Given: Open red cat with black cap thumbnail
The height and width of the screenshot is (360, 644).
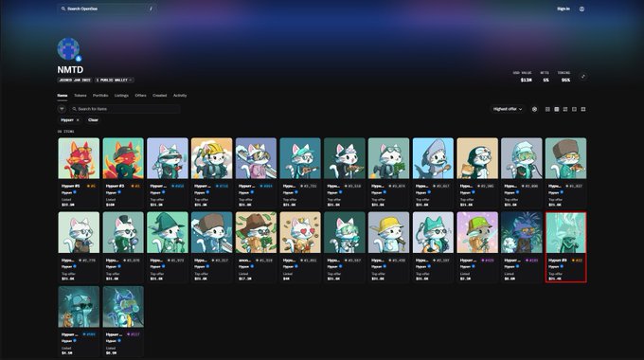Looking at the screenshot, I should [x=123, y=158].
